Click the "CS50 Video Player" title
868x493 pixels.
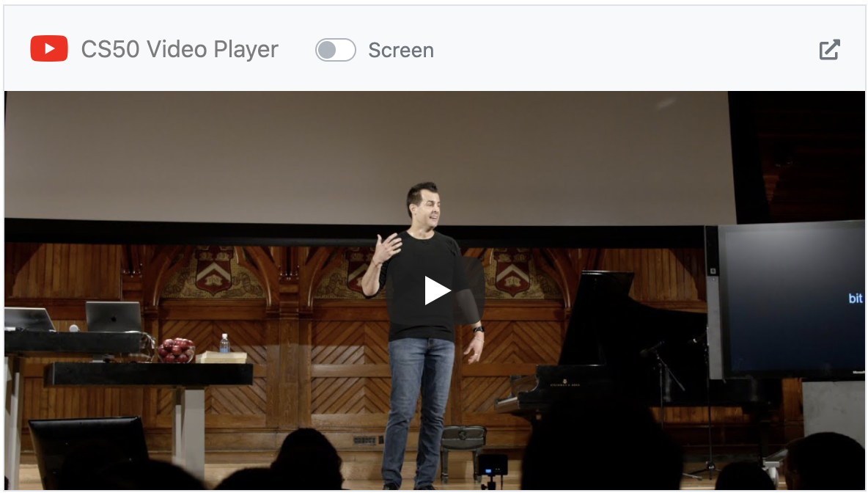pyautogui.click(x=180, y=49)
